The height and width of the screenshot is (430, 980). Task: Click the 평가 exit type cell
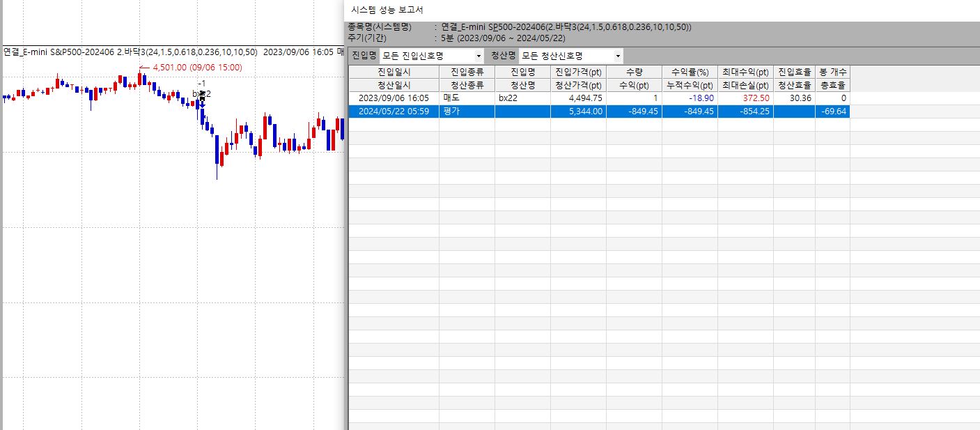pyautogui.click(x=466, y=112)
